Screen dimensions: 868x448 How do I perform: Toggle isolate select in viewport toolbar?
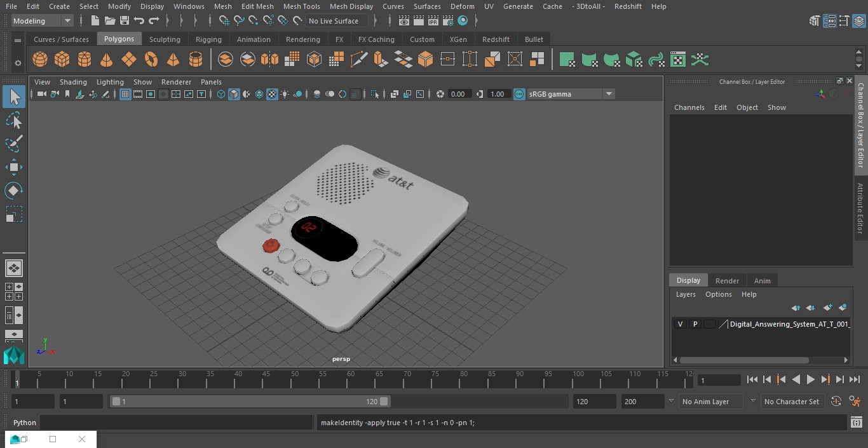375,94
